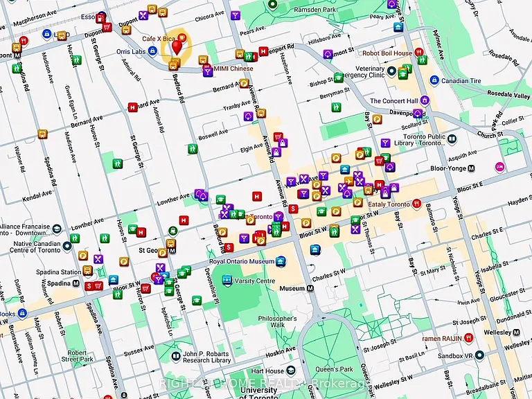Click the Hoskin Ave street label
Image resolution: width=532 pixels, height=399 pixels.
point(281,352)
